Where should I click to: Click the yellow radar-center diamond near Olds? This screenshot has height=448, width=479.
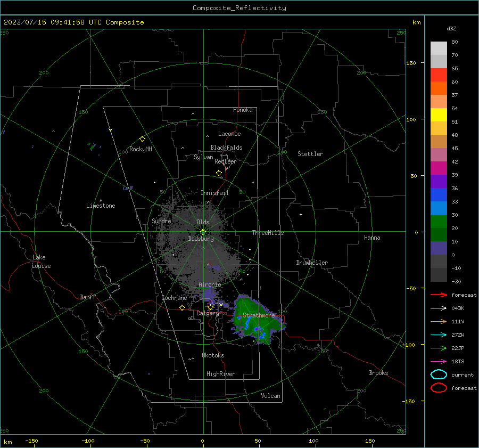(203, 232)
